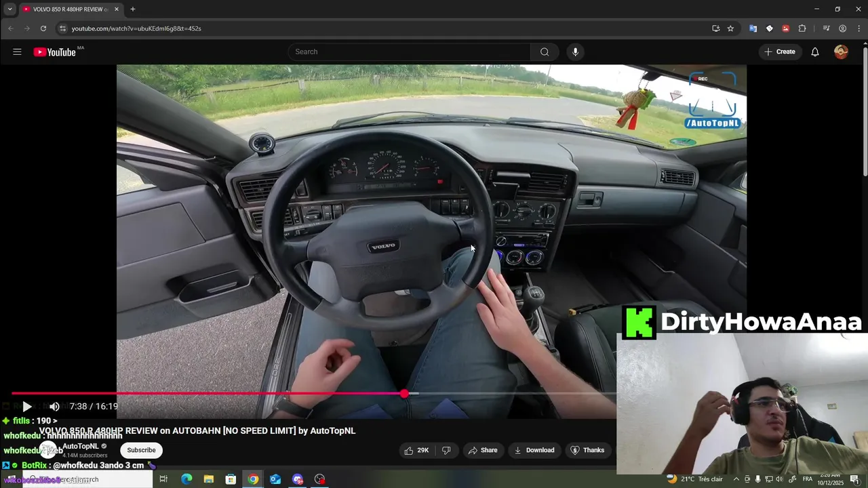Open the YouTube account avatar menu
Image resolution: width=868 pixels, height=488 pixels.
[x=841, y=52]
